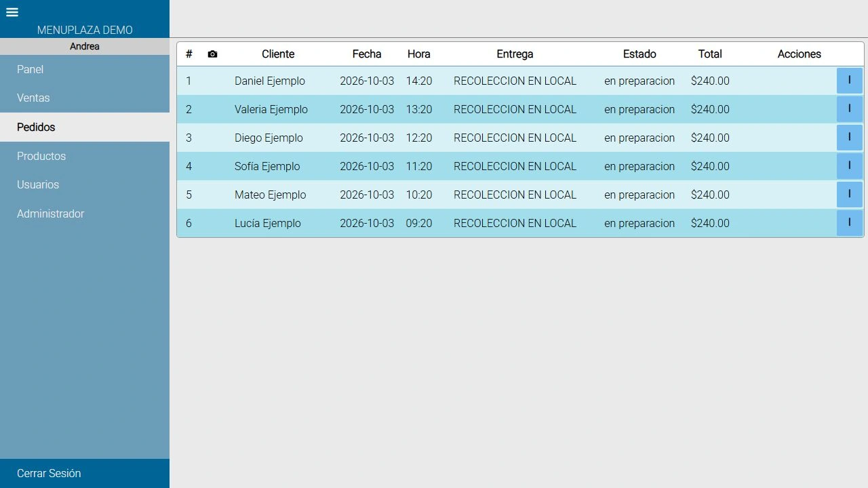Open action button for Diego Ejemplo's order
Screen dimensions: 868x488
point(849,138)
